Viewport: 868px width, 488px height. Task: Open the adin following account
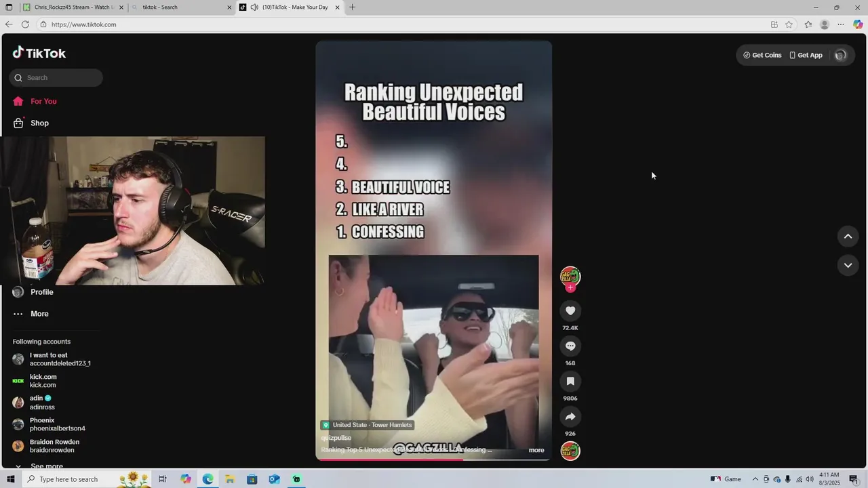(34, 403)
